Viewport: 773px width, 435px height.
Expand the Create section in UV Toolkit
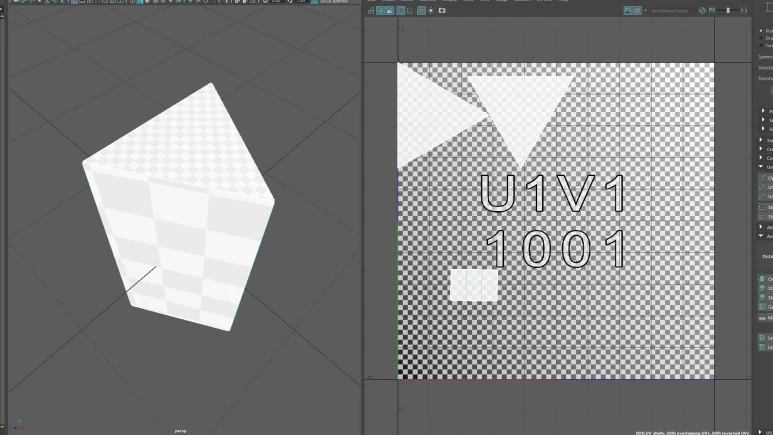tap(763, 149)
